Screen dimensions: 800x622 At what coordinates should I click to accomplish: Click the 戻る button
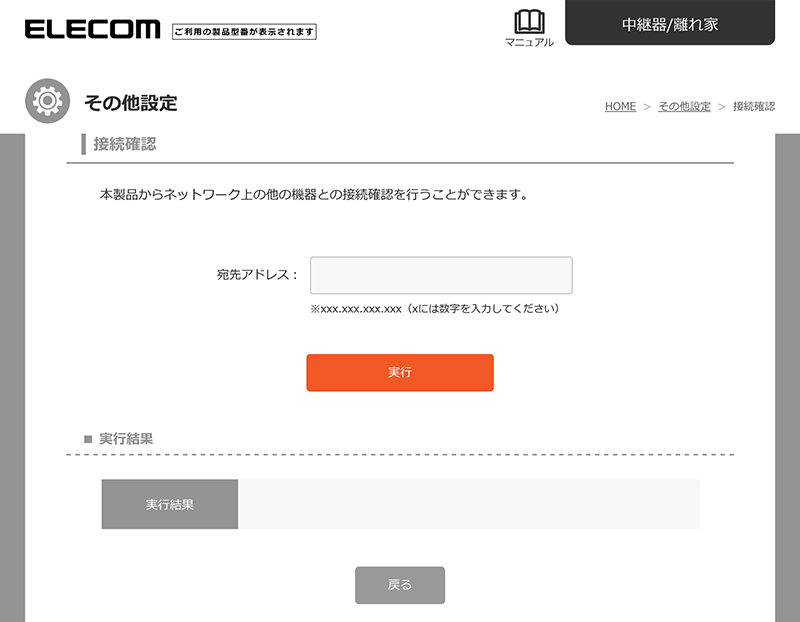tap(400, 585)
